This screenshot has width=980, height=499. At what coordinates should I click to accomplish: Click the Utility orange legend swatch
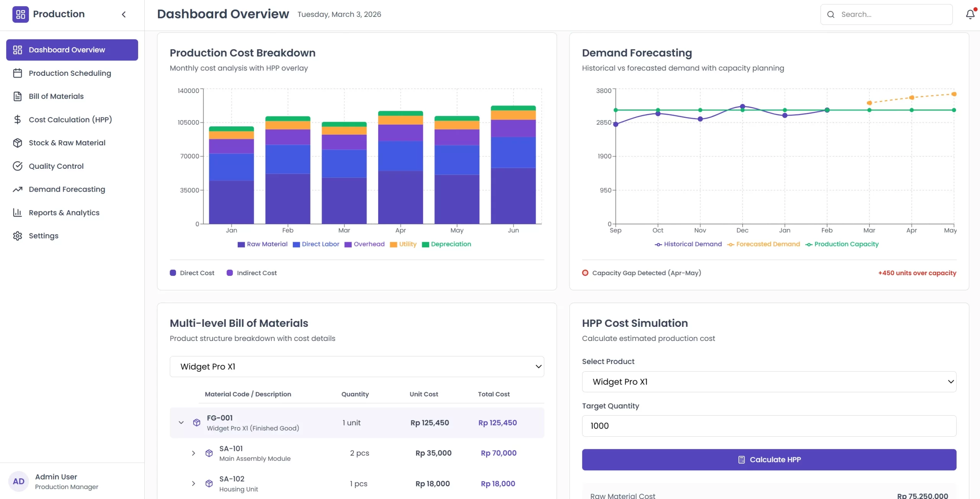coord(394,245)
